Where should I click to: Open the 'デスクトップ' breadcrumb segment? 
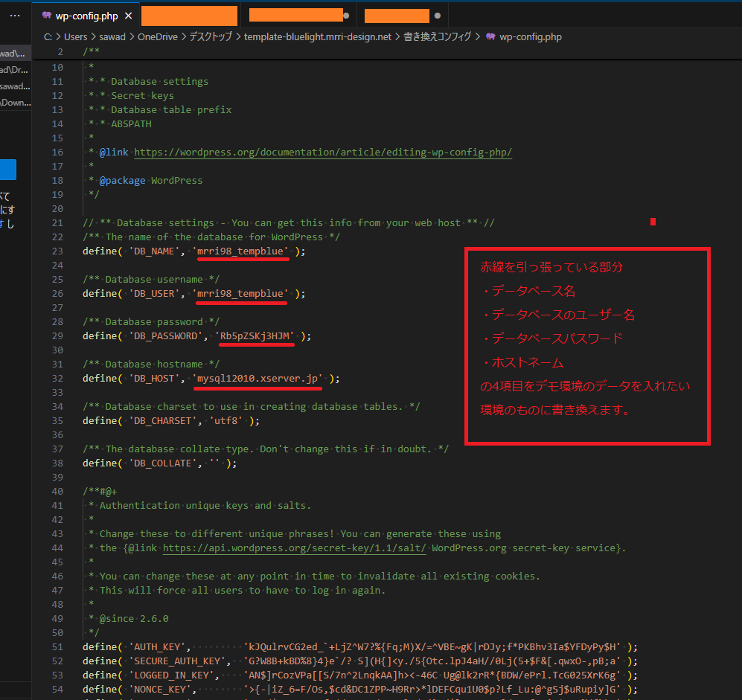point(211,36)
